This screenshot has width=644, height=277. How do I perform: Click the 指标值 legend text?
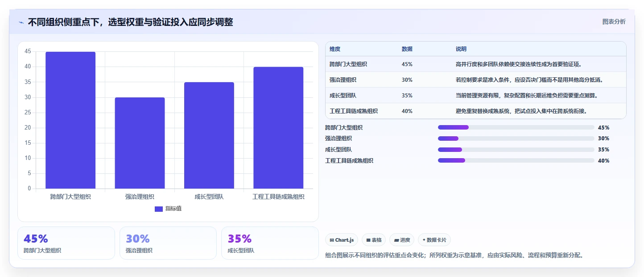pos(173,209)
